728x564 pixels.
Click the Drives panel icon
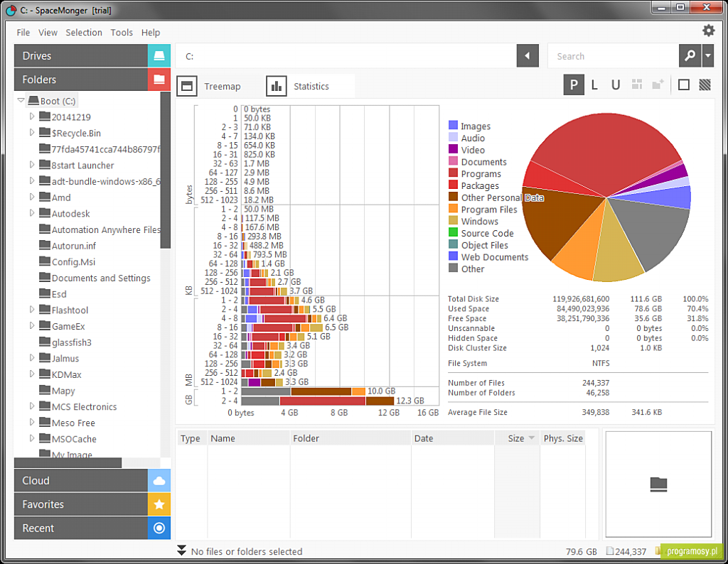tap(159, 55)
